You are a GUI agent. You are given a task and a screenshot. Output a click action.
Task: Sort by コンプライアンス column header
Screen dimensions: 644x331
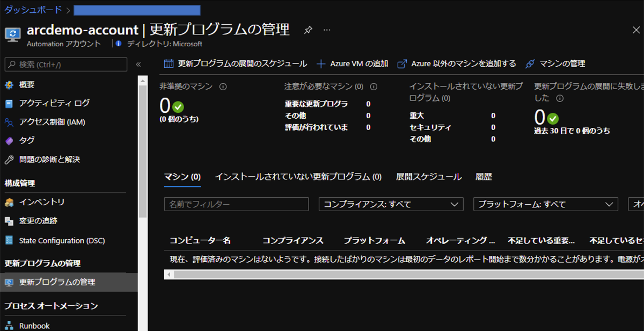tap(293, 241)
